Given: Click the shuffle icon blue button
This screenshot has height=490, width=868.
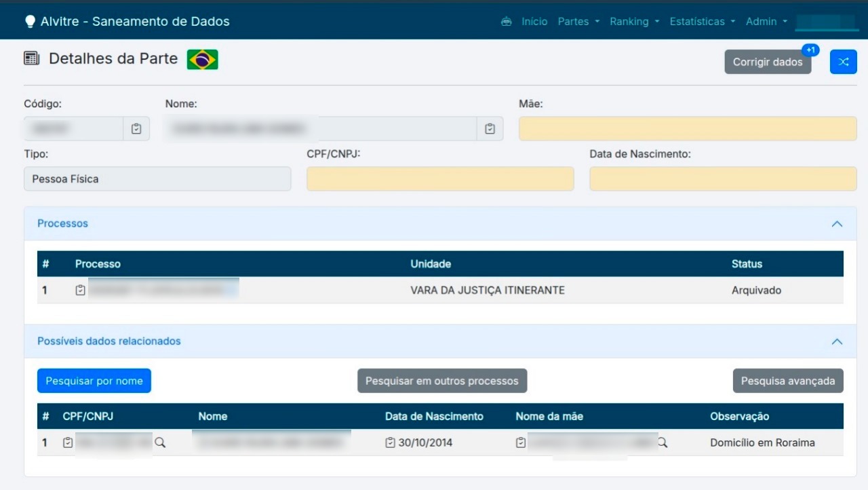Looking at the screenshot, I should 844,62.
